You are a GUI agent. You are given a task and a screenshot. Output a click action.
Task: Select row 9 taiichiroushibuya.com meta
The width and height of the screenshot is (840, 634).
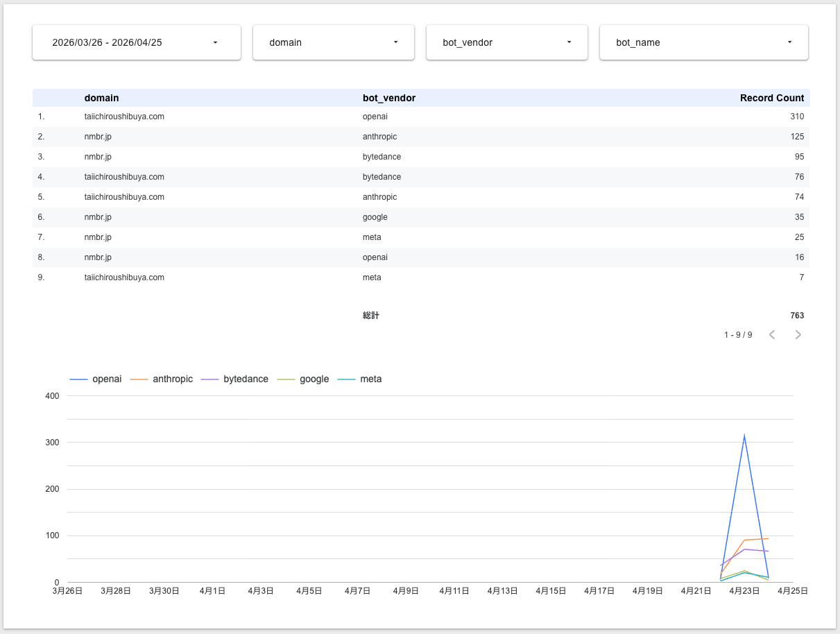(x=124, y=277)
